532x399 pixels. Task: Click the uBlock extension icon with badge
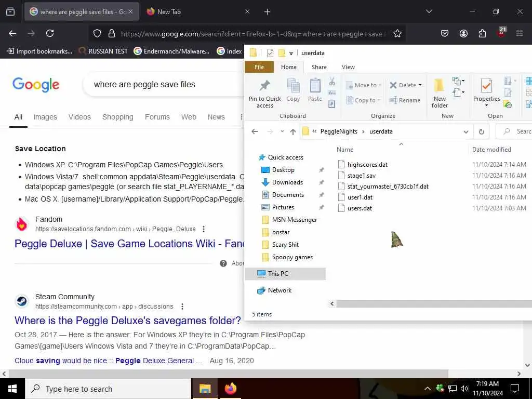pos(501,33)
